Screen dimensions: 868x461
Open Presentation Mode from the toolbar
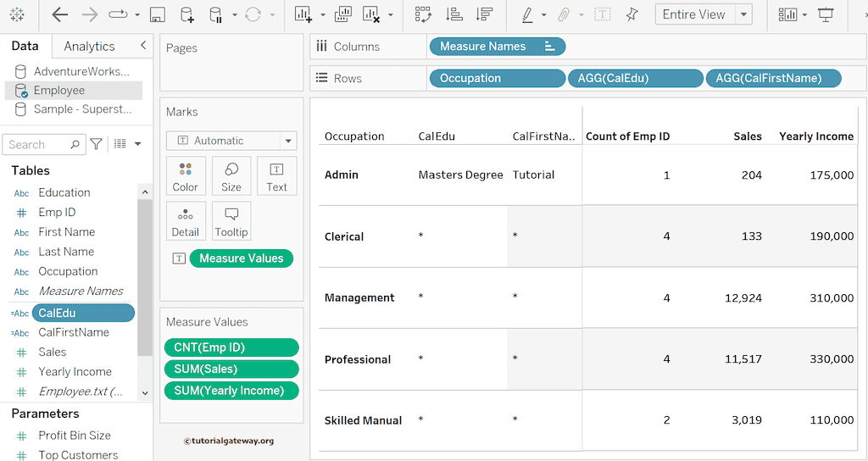[x=826, y=14]
